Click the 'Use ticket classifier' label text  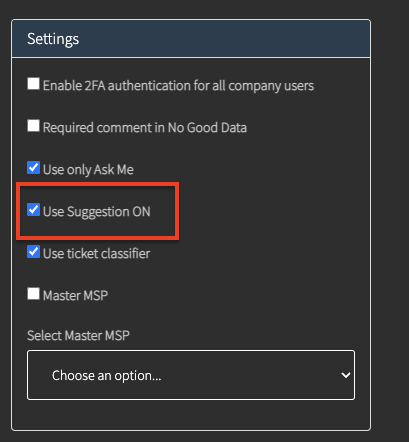(97, 254)
